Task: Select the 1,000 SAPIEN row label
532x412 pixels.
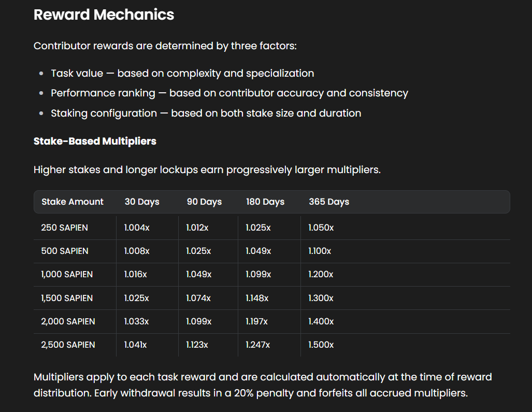Action: (x=66, y=274)
